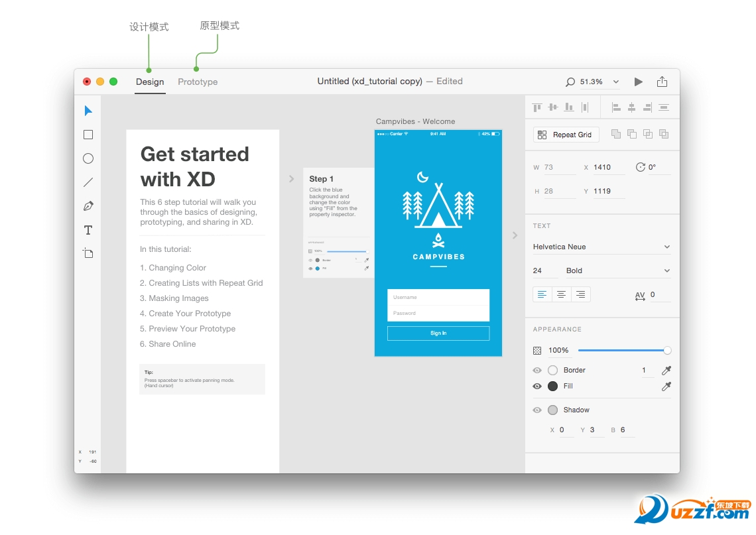Play the desktop preview

pos(639,82)
